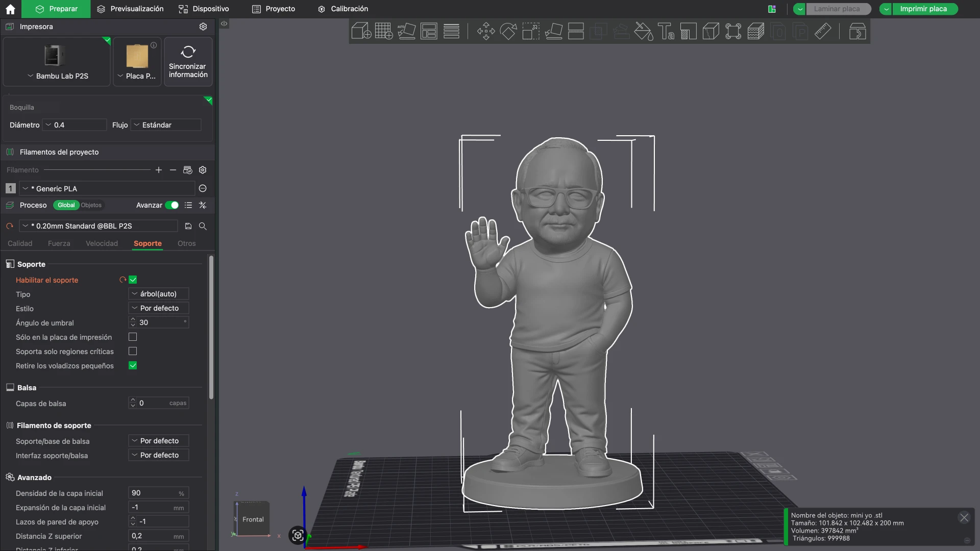Screen dimensions: 980x551
Task: Toggle the Avanzar switch off
Action: point(172,205)
